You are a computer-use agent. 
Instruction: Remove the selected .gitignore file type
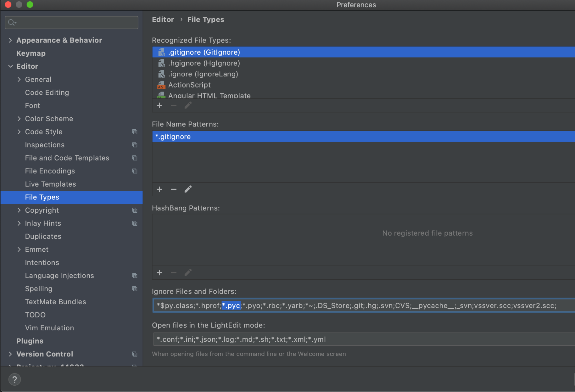[174, 105]
